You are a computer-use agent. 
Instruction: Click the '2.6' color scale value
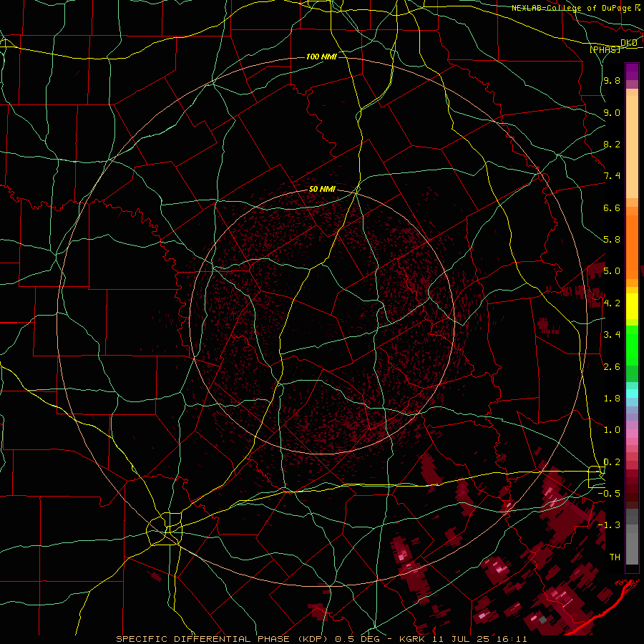(612, 367)
